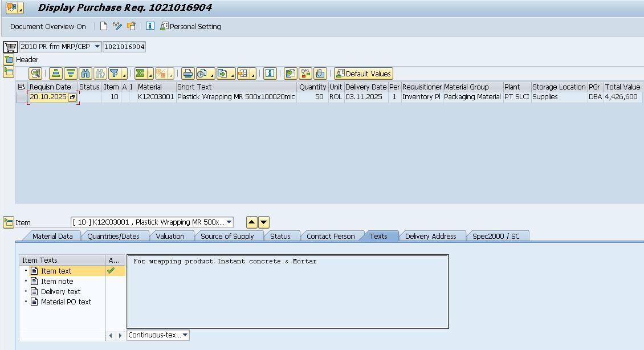Open the 2010 PR frm MRP/CBP document type dropdown
The image size is (644, 350).
97,47
